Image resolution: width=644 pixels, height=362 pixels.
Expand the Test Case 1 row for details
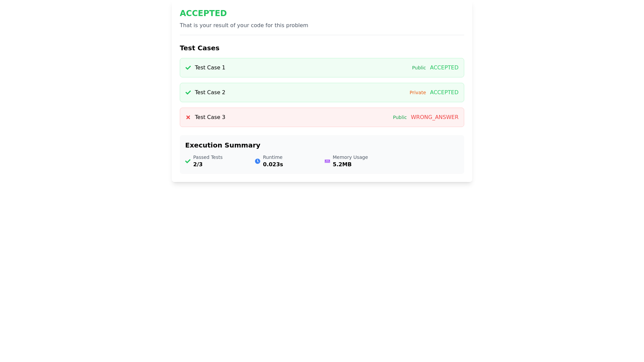(302, 67)
